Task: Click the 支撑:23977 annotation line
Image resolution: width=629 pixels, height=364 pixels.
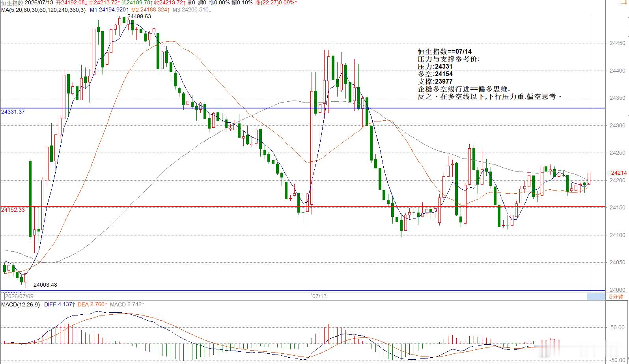Action: 435,82
